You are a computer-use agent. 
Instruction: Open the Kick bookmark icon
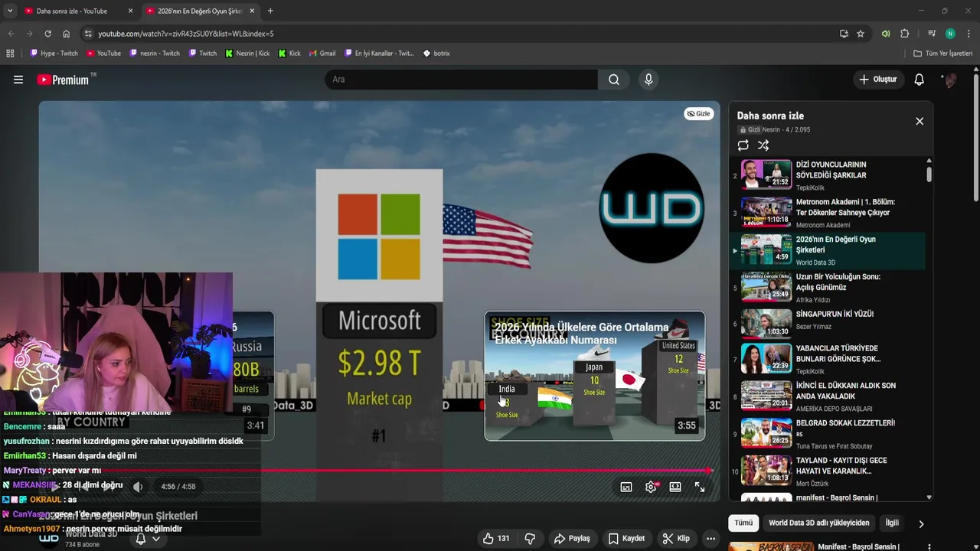click(x=289, y=54)
